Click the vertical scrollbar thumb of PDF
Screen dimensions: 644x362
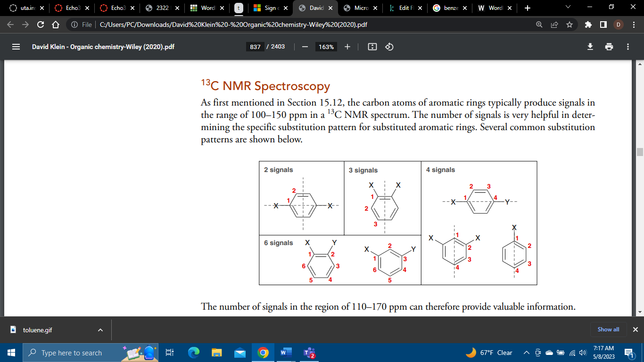click(x=640, y=152)
